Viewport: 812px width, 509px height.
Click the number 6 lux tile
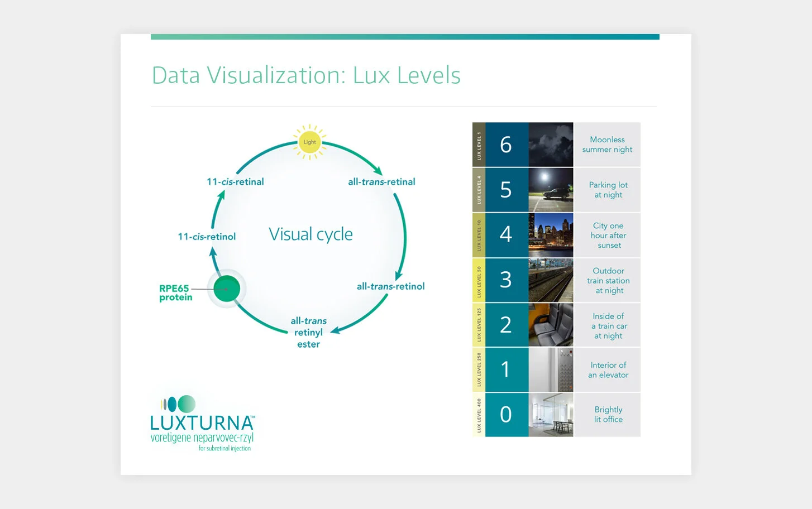[507, 145]
